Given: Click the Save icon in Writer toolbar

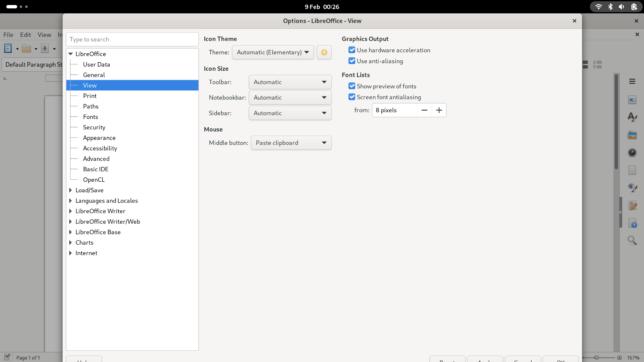Looking at the screenshot, I should point(45,48).
